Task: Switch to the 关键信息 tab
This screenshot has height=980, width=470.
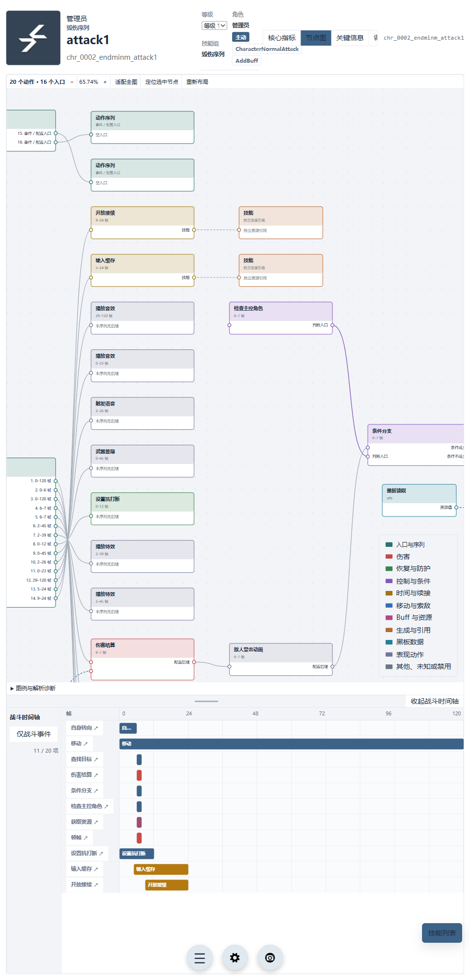Action: 350,38
